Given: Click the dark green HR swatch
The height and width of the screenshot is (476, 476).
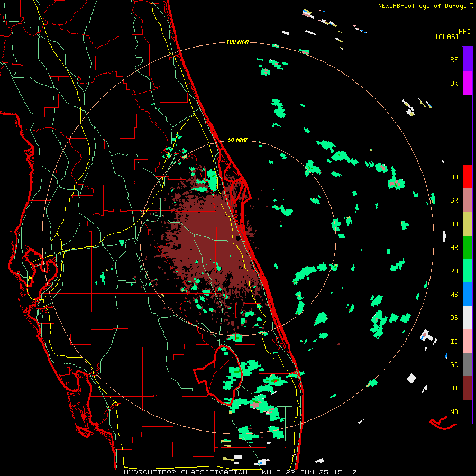Looking at the screenshot, I should [467, 247].
